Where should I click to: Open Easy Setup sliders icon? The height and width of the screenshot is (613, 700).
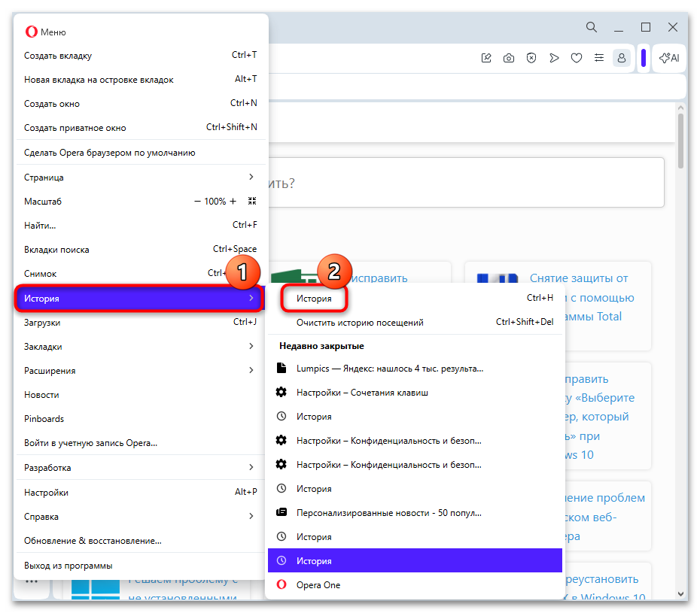[x=599, y=58]
